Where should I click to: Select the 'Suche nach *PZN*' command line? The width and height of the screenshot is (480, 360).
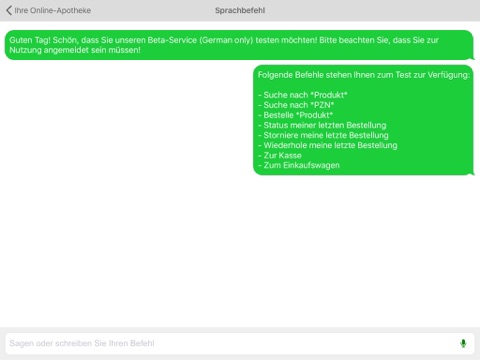296,105
